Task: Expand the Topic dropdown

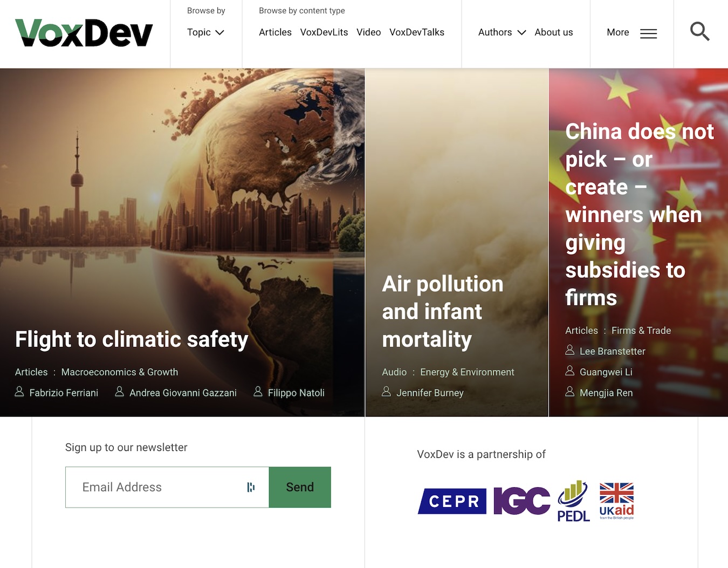Action: [205, 32]
